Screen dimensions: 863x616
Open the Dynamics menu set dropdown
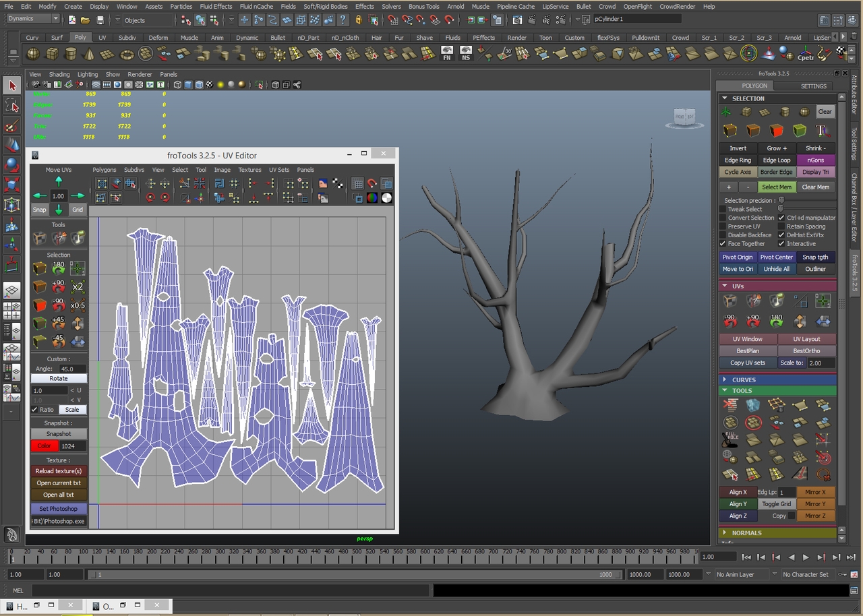pyautogui.click(x=33, y=19)
